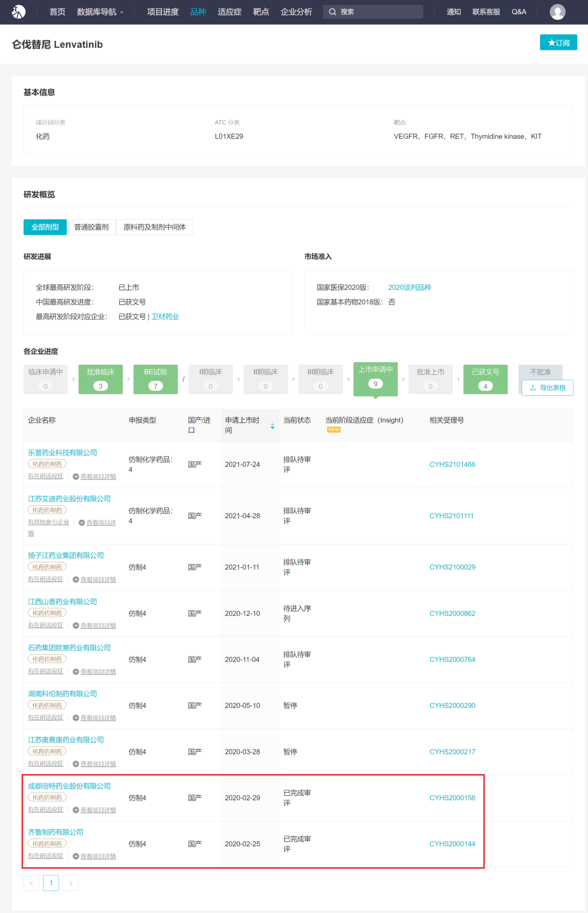588x913 pixels.
Task: Open the 企业分析 menu item
Action: point(296,11)
